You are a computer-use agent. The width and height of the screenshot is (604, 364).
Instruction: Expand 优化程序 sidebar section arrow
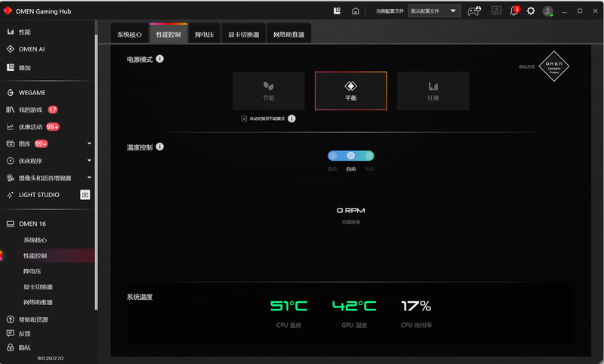click(89, 160)
